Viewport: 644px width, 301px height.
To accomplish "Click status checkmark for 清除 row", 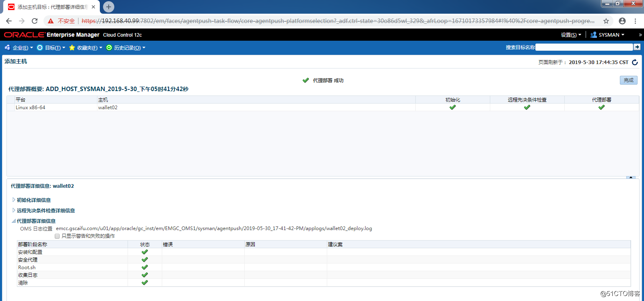I will [x=145, y=282].
